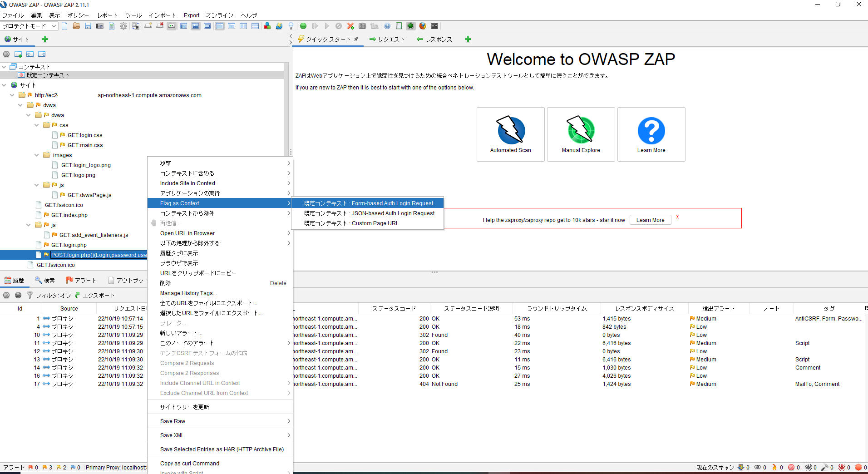Select Form-based Auth Login Request option
The width and height of the screenshot is (868, 474).
(x=368, y=203)
